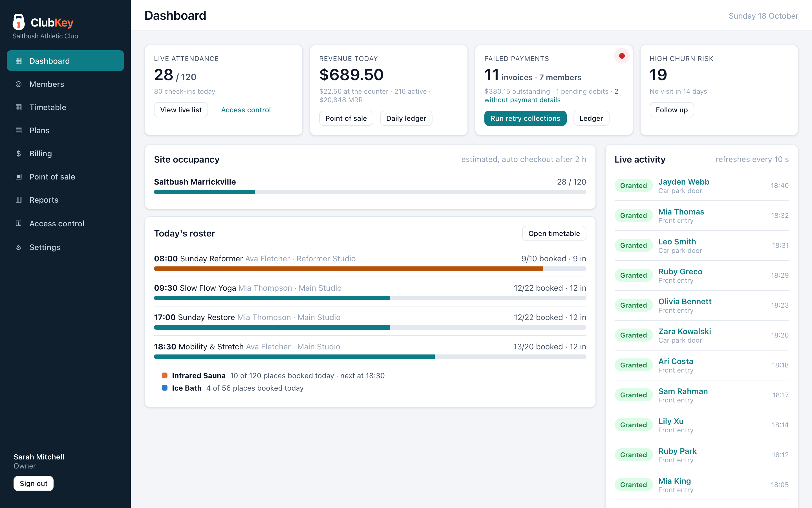Click the Access control key icon in sidebar

coord(19,223)
